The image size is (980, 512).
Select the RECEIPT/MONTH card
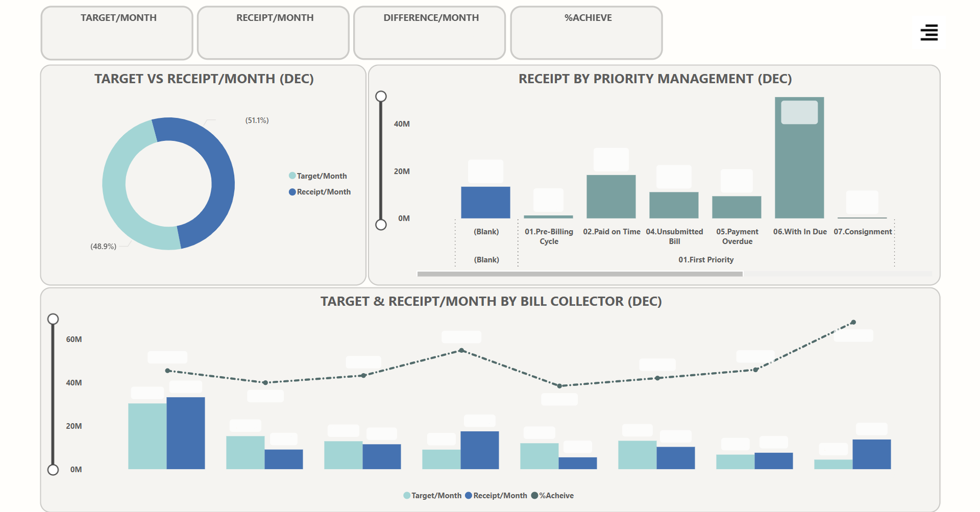coord(273,33)
